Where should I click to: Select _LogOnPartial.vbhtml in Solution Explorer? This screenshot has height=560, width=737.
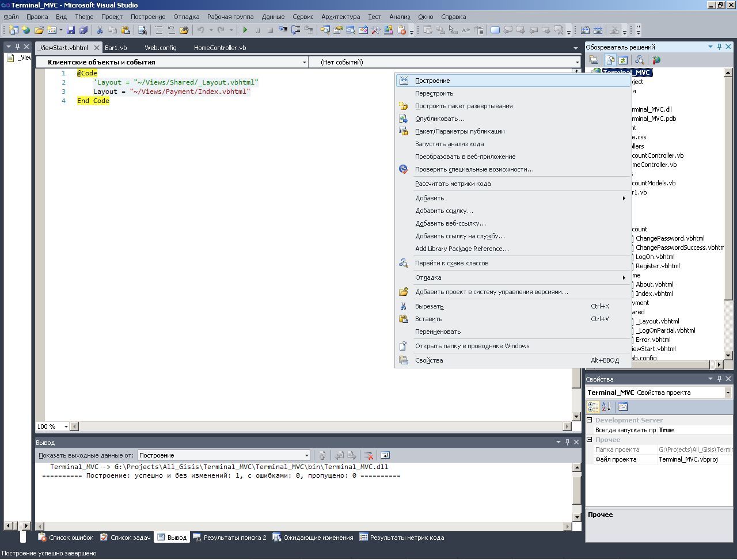coord(665,330)
